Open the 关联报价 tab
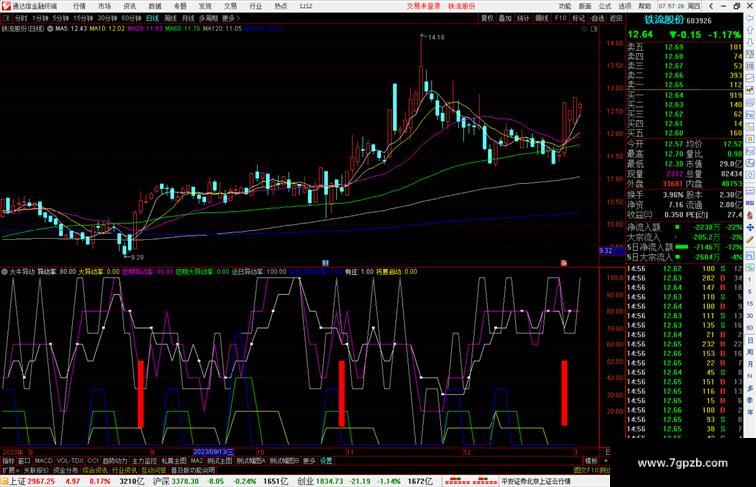Screen dimensions: 756x487 (x=36, y=470)
